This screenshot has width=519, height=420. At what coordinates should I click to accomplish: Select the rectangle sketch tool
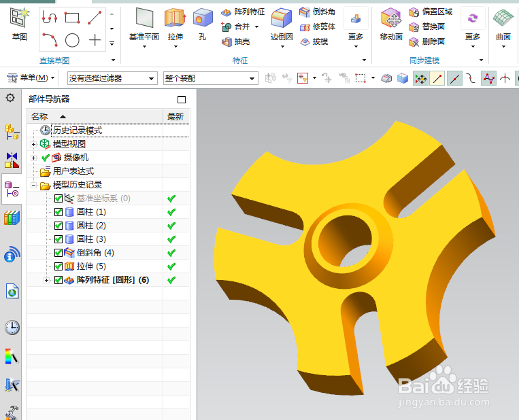pos(72,18)
